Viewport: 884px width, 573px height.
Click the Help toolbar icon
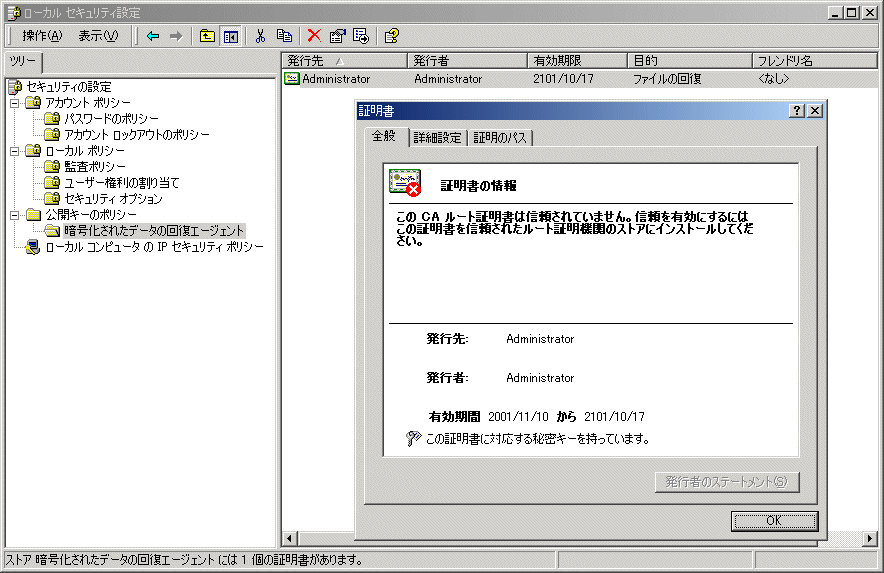coord(391,36)
